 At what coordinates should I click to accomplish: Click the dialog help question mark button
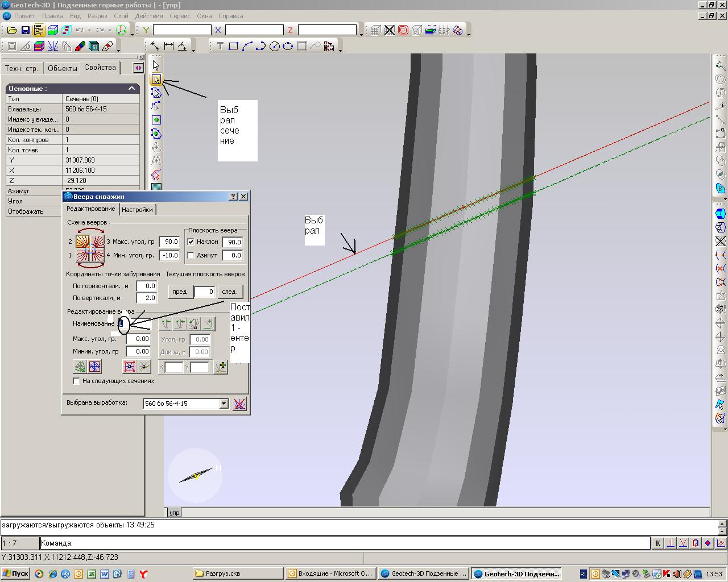click(x=233, y=196)
